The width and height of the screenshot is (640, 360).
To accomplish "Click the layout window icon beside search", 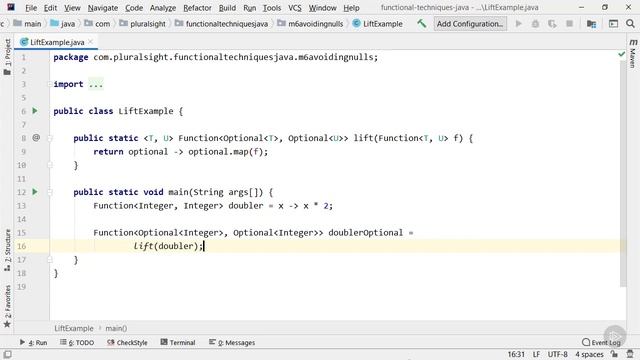I will pyautogui.click(x=613, y=24).
